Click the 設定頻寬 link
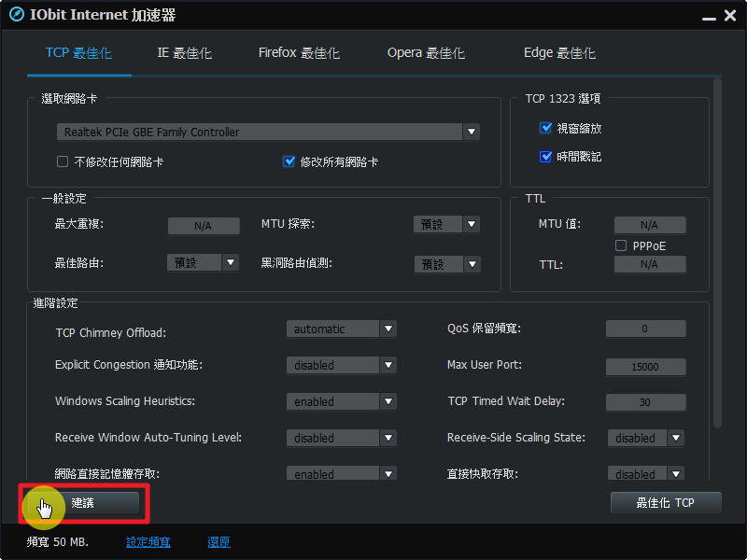This screenshot has width=747, height=560. (x=148, y=542)
